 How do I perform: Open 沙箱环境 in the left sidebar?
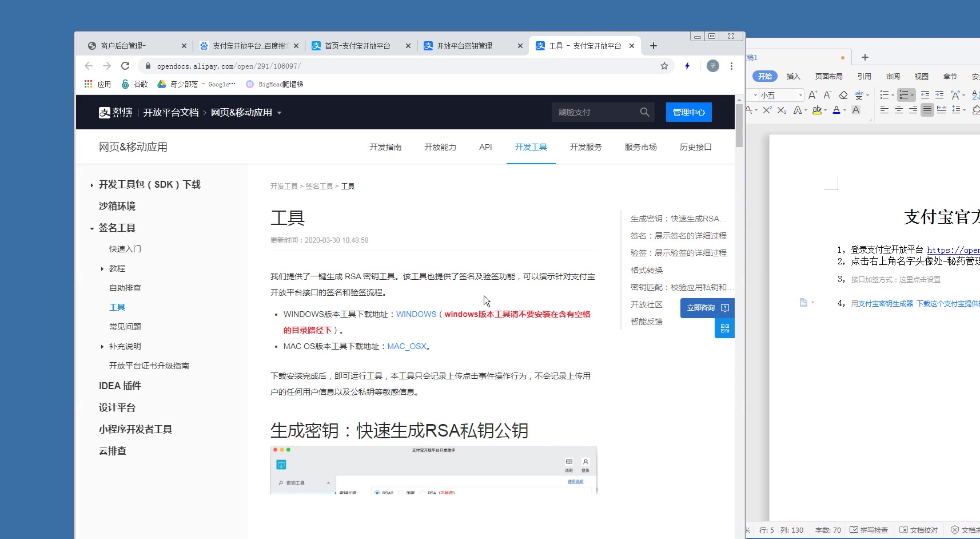coord(117,206)
